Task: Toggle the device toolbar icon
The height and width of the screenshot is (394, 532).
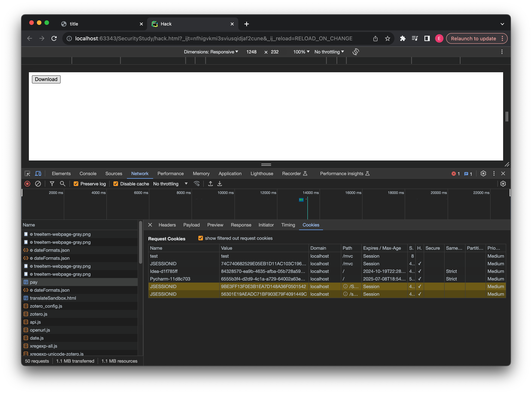Action: coord(38,174)
